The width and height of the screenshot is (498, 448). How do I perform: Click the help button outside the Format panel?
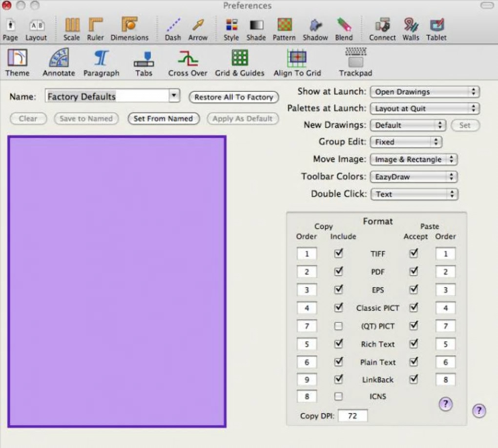point(479,410)
